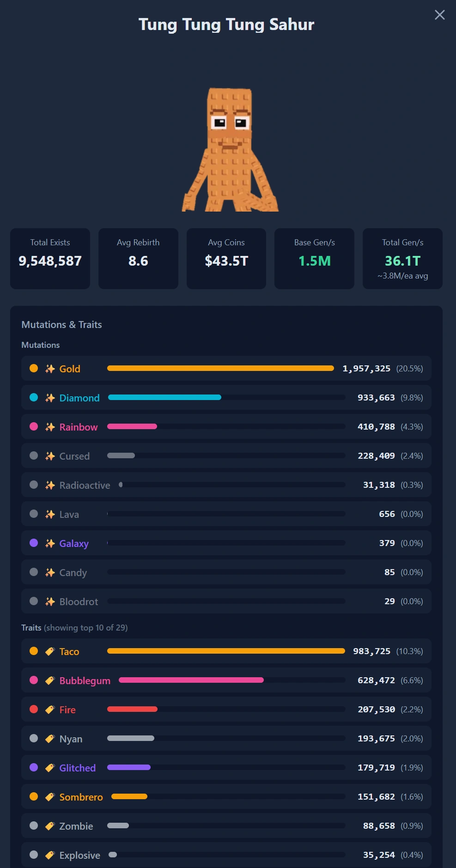
Task: Click the purple color dot for Galaxy
Action: pyautogui.click(x=34, y=543)
